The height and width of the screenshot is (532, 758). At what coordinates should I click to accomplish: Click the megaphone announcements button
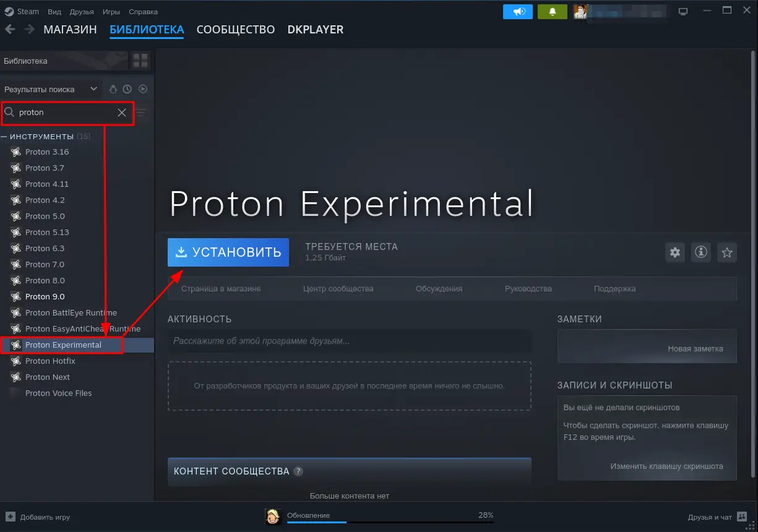click(x=518, y=12)
